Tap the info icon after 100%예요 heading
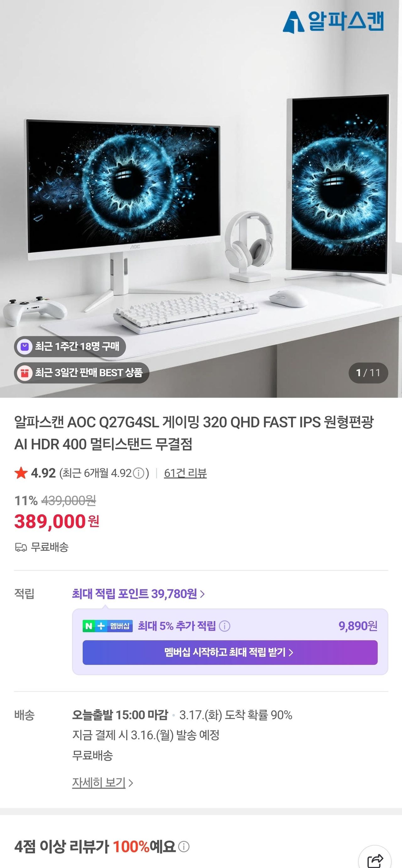Screen dimensions: 402x868 [184, 846]
